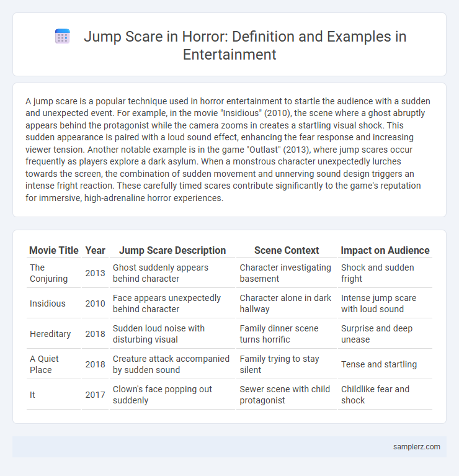Image resolution: width=459 pixels, height=476 pixels.
Task: Click the 'Jump Scare Description' column header
Action: click(x=172, y=251)
